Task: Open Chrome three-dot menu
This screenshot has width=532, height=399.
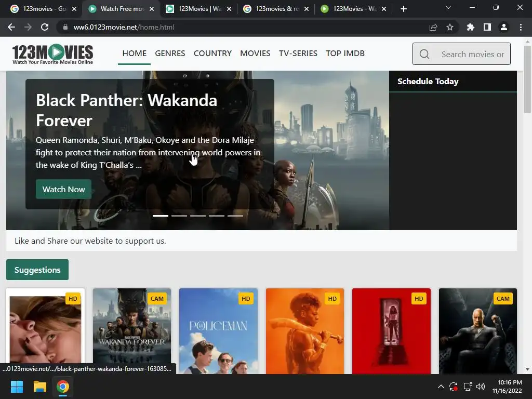Action: pyautogui.click(x=521, y=27)
